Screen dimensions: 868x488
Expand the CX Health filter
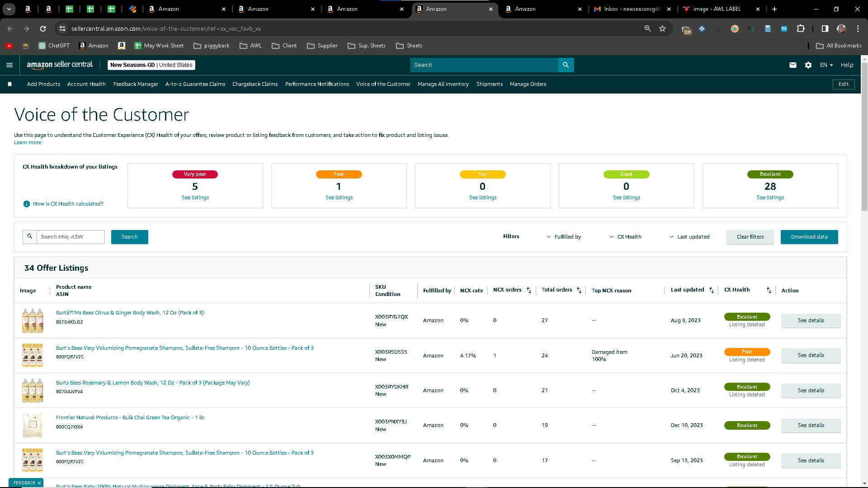click(x=625, y=237)
